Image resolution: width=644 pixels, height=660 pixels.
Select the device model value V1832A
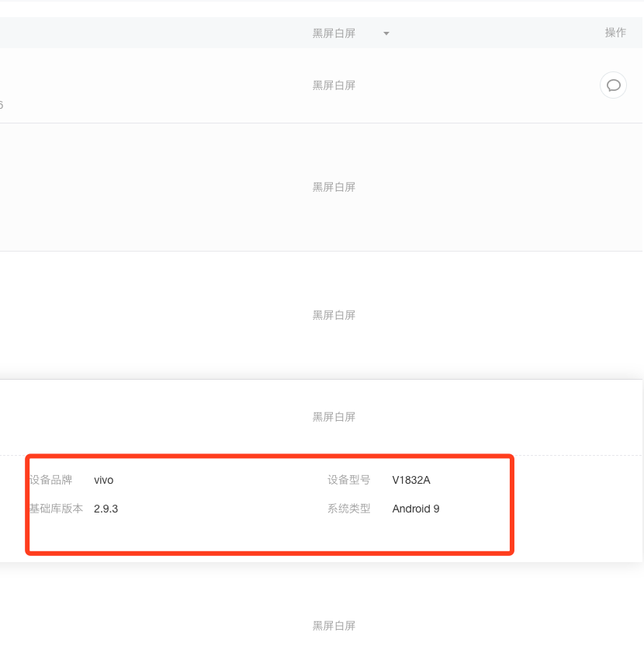[411, 480]
